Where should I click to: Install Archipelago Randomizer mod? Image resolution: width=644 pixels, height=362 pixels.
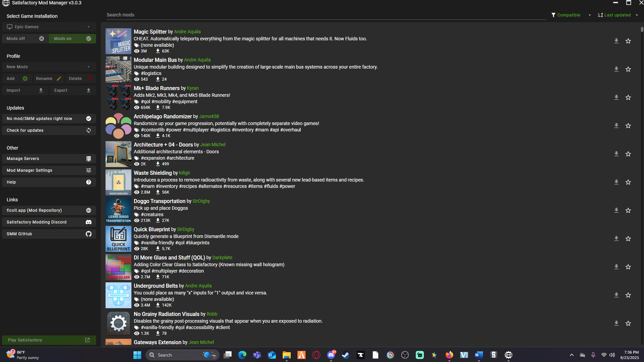click(x=616, y=126)
